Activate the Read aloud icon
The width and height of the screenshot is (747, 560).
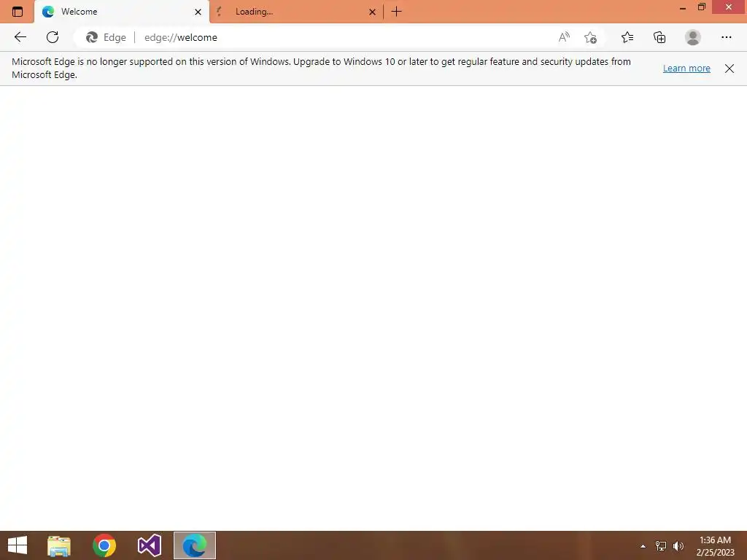[x=564, y=37]
